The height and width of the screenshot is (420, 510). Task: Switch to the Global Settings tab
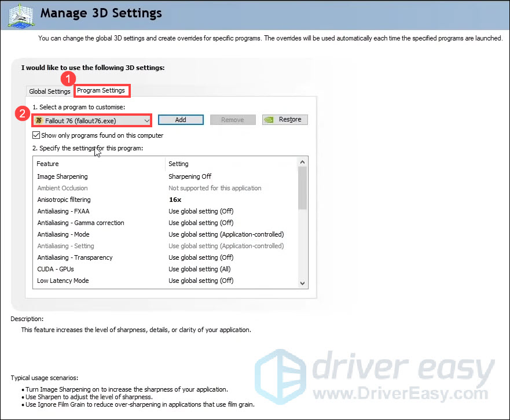tap(49, 91)
